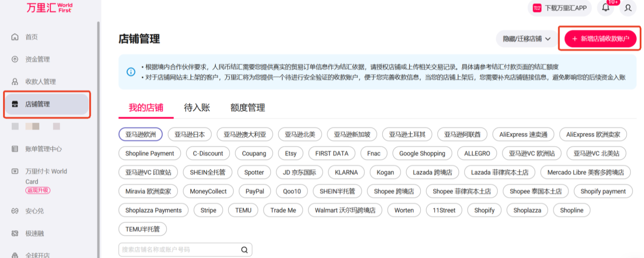
Task: Switch to the 额度管理 tab
Action: click(248, 108)
